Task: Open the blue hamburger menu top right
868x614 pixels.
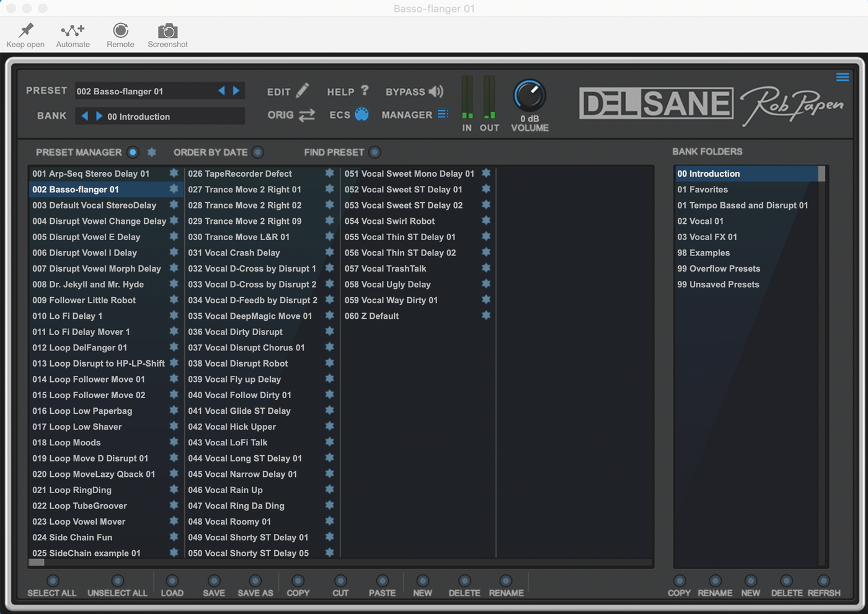Action: (843, 77)
